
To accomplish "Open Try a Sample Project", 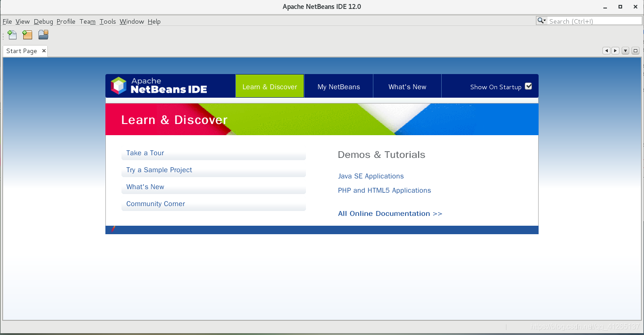I will click(x=159, y=170).
